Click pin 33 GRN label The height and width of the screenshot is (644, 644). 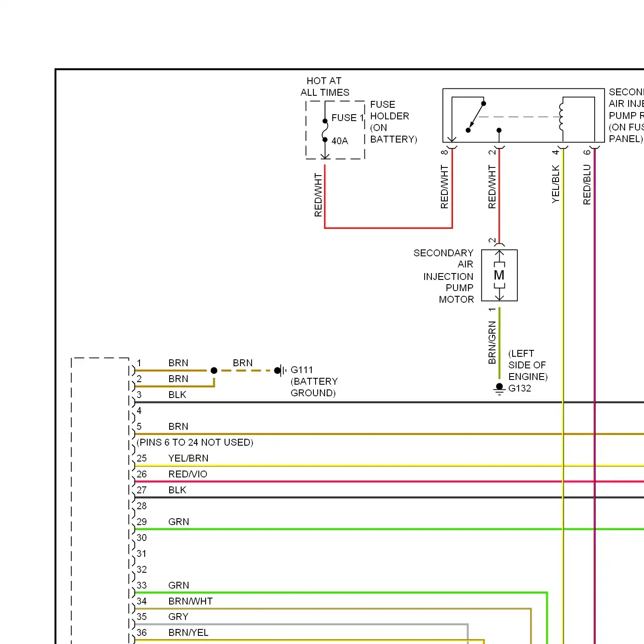[179, 585]
